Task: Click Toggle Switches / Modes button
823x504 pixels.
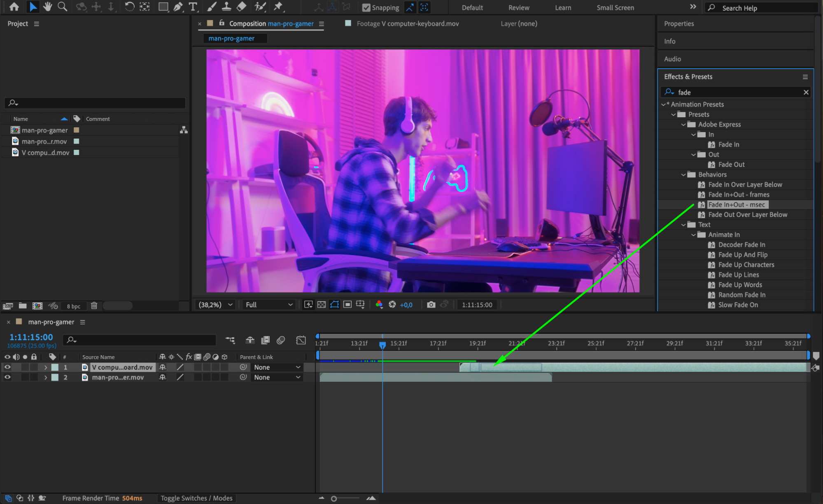Action: (x=196, y=498)
